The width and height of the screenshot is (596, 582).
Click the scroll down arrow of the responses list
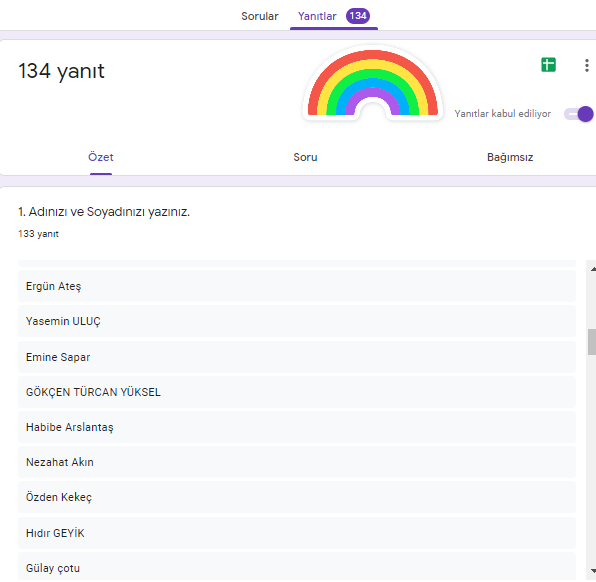coord(593,571)
